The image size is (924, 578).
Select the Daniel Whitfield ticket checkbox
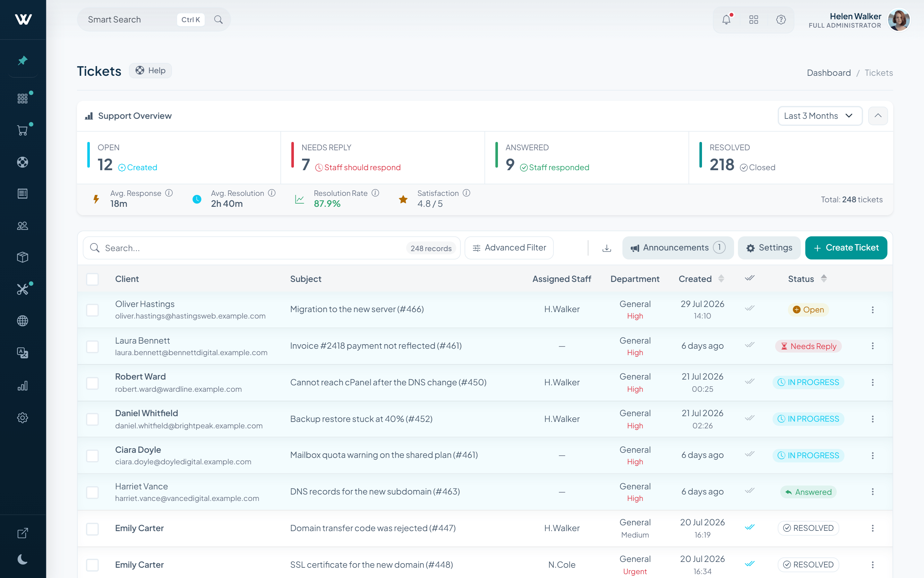coord(92,419)
